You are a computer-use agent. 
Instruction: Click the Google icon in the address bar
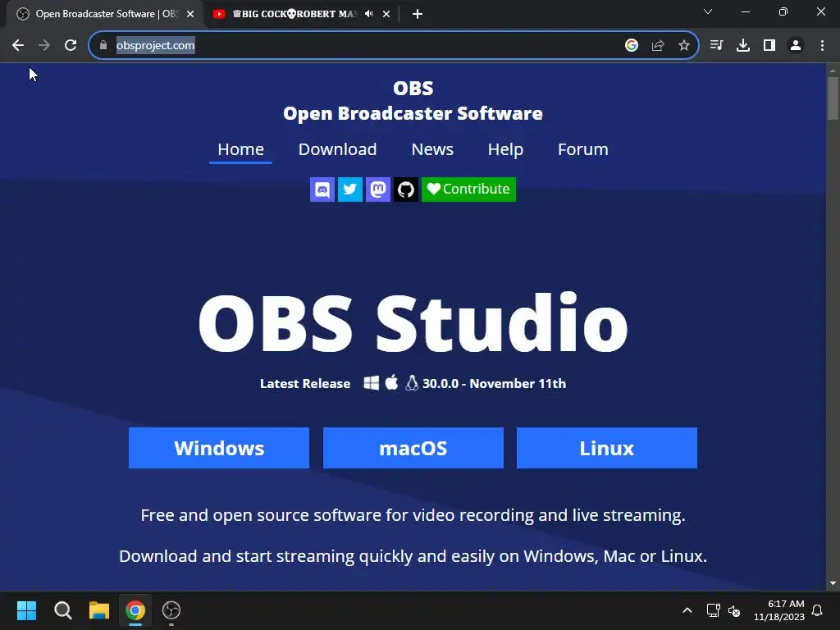[x=632, y=46]
